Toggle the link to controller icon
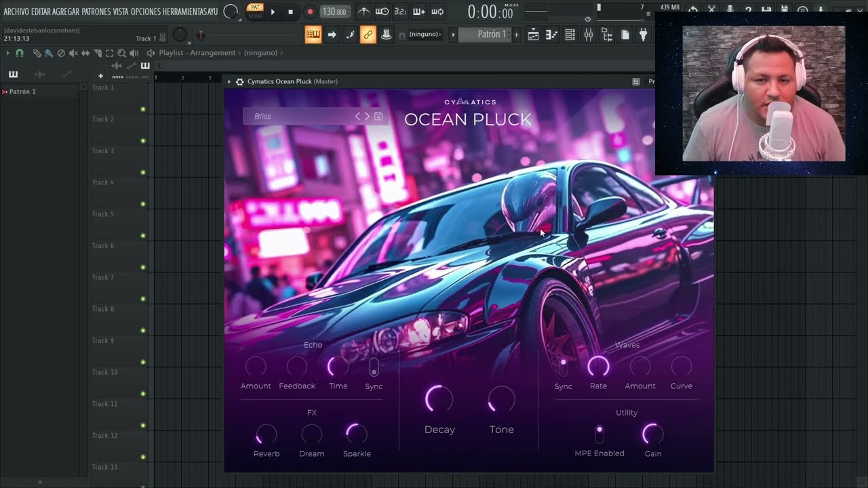The image size is (868, 488). click(x=368, y=35)
